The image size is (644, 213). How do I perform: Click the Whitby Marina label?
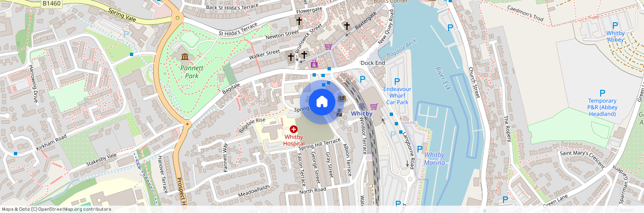tap(434, 159)
